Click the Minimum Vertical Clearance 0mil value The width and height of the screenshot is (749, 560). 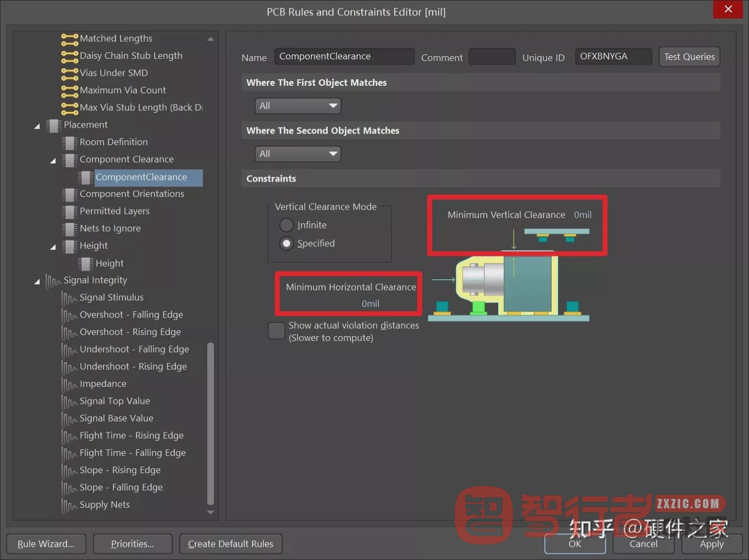(x=583, y=215)
